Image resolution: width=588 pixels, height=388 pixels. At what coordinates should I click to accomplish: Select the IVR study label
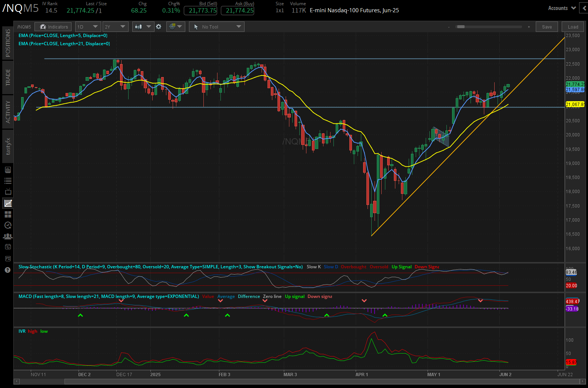tap(22, 331)
